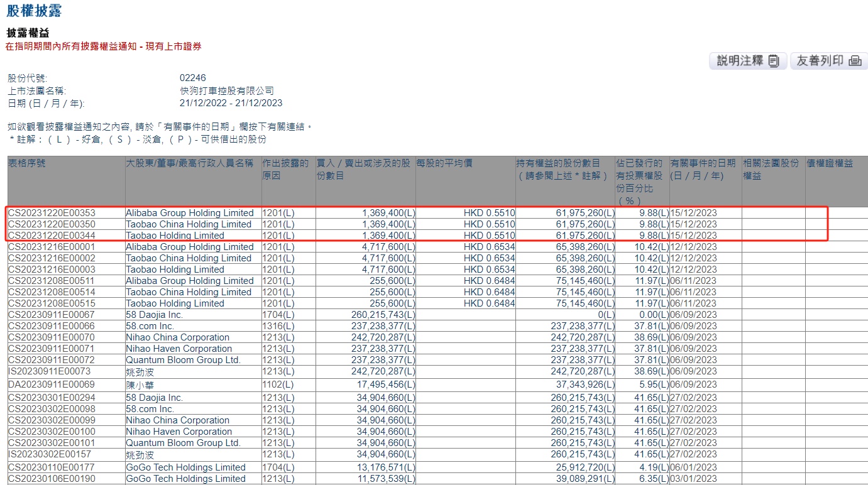Click 陳小華 shareholder name
Image resolution: width=868 pixels, height=485 pixels.
(140, 385)
